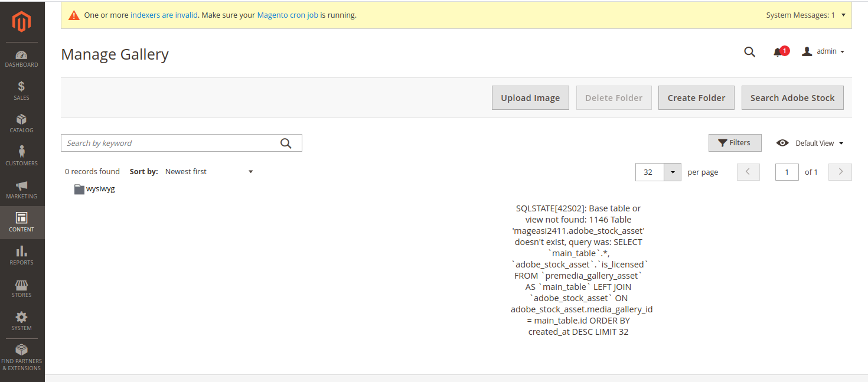Select the wysiwyg folder
Image resolution: width=868 pixels, height=382 pixels.
coord(94,189)
